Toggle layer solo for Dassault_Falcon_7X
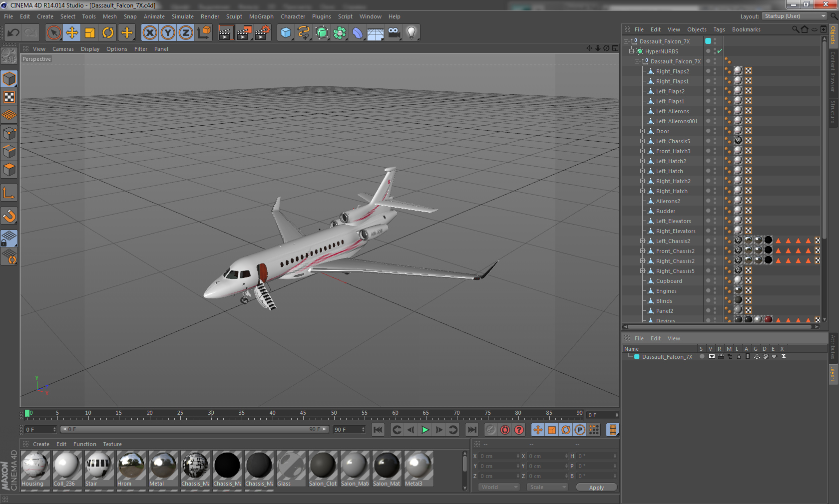 point(702,356)
